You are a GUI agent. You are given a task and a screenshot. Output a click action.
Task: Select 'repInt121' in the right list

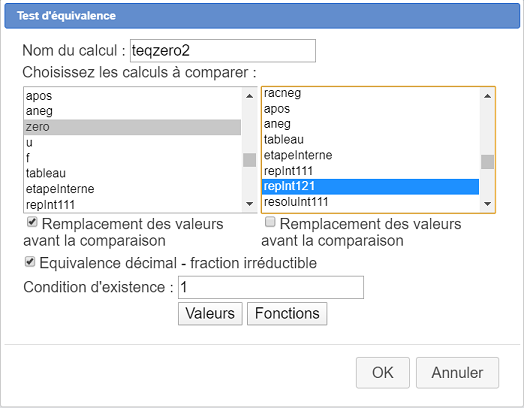click(370, 186)
